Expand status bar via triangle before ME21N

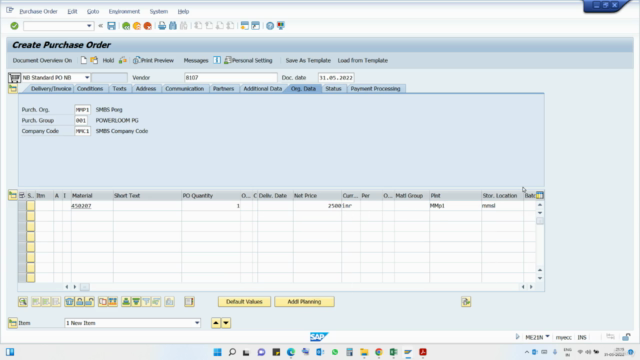pyautogui.click(x=517, y=337)
